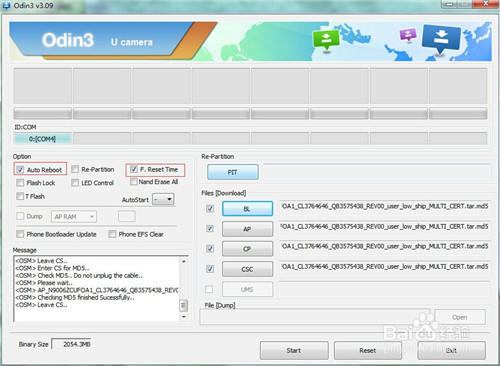Click 'Enter CS for MD5..' log line
The image size is (500, 366).
52,268
